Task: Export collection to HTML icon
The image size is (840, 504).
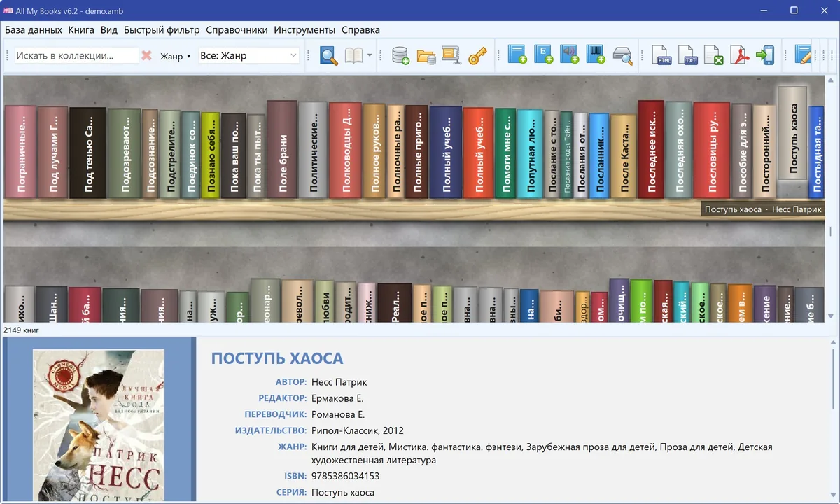Action: click(662, 55)
